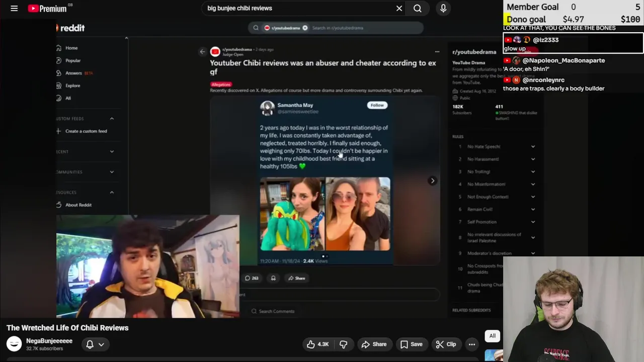644x362 pixels.
Task: Click @iz2333 chat username
Action: coord(545,40)
